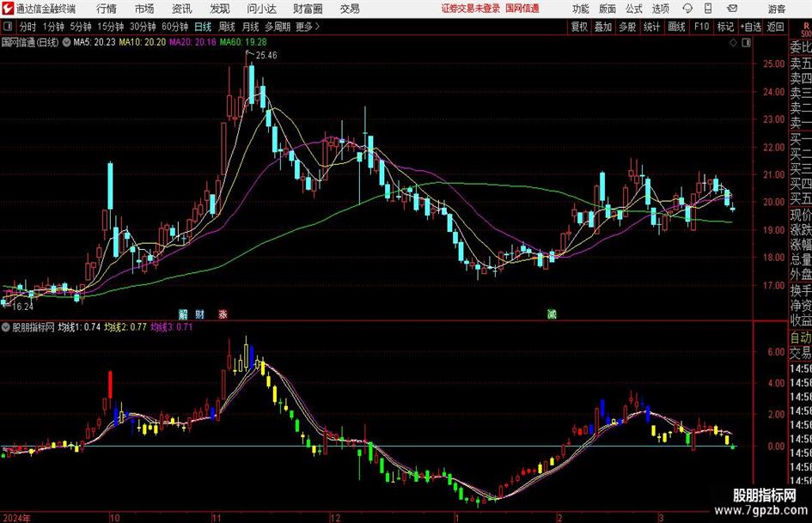Click the 标记 mark button

coord(725,27)
